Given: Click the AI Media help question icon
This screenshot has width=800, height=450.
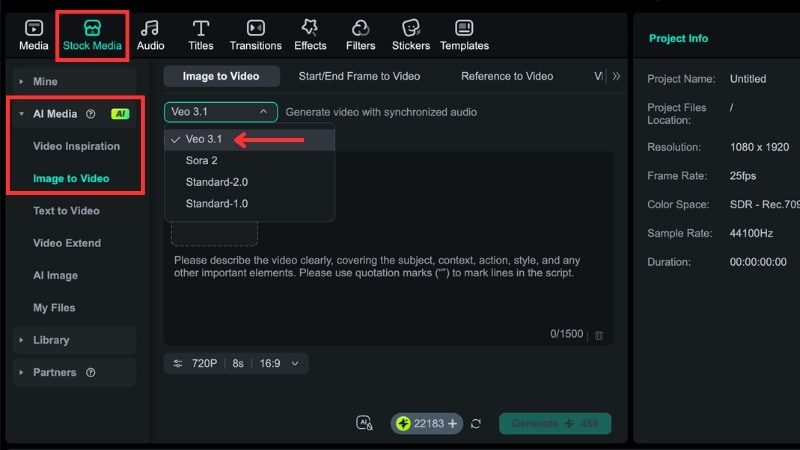Looking at the screenshot, I should coord(91,114).
